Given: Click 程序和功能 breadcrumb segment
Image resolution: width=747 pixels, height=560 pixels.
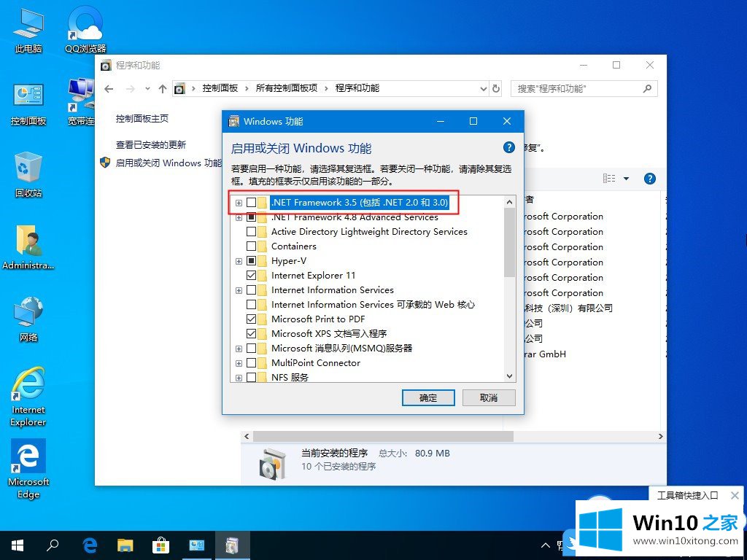Looking at the screenshot, I should tap(357, 88).
